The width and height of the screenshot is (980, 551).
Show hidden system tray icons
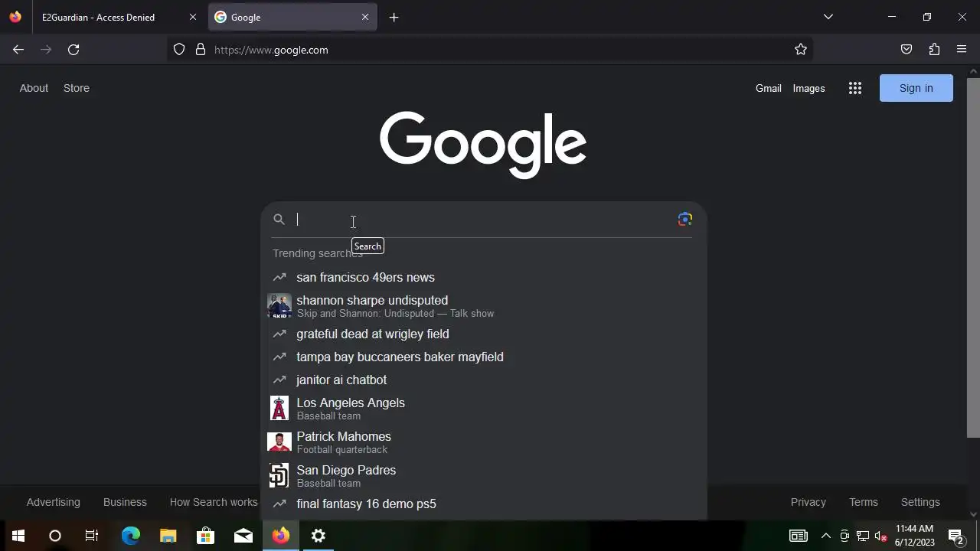point(825,536)
